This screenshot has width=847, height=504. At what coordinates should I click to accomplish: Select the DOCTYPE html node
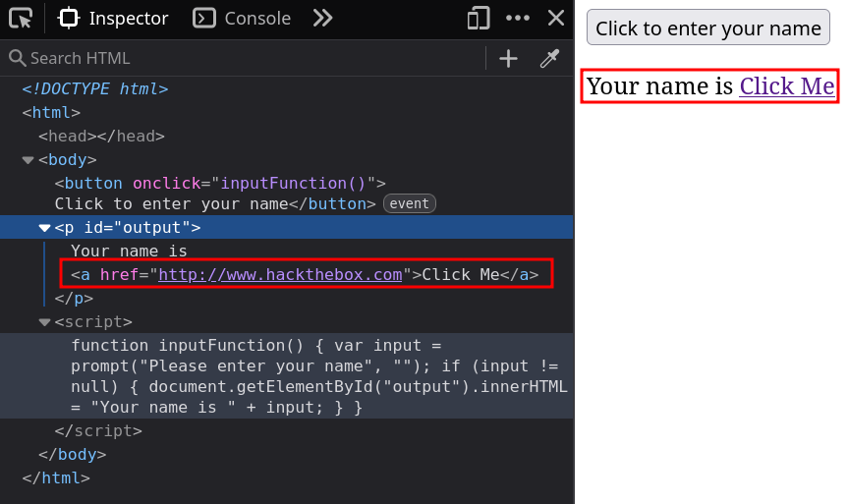pyautogui.click(x=95, y=88)
